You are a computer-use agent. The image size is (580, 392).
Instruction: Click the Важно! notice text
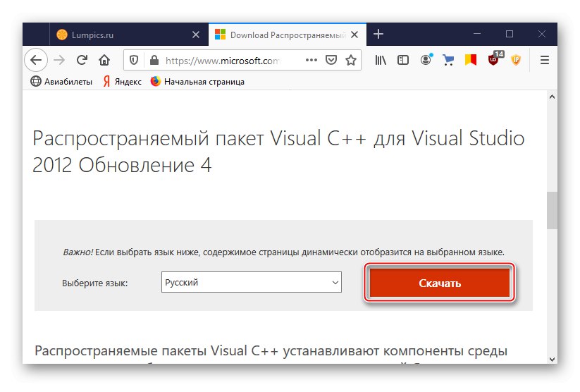coord(284,252)
